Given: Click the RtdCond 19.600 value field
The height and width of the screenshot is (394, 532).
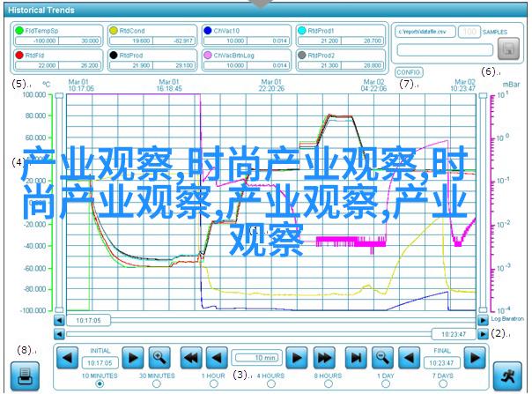Looking at the screenshot, I should coord(131,41).
